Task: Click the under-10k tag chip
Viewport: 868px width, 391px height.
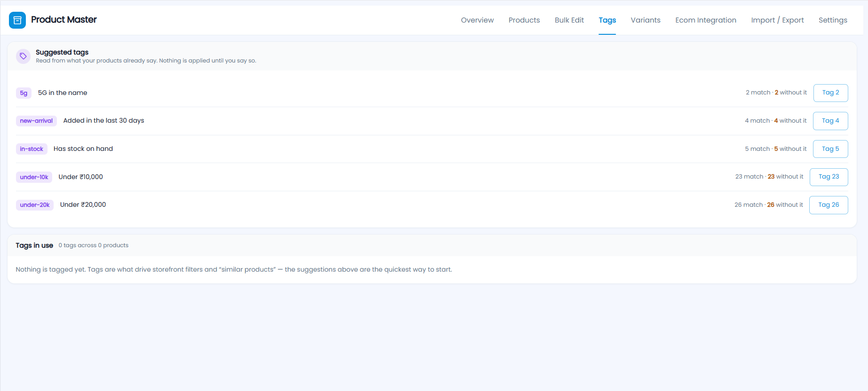Action: click(34, 177)
